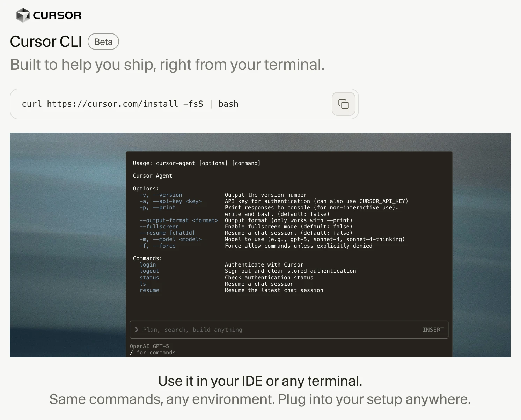Viewport: 521px width, 420px height.
Task: Click the '--output-format <format>' option
Action: click(x=178, y=220)
